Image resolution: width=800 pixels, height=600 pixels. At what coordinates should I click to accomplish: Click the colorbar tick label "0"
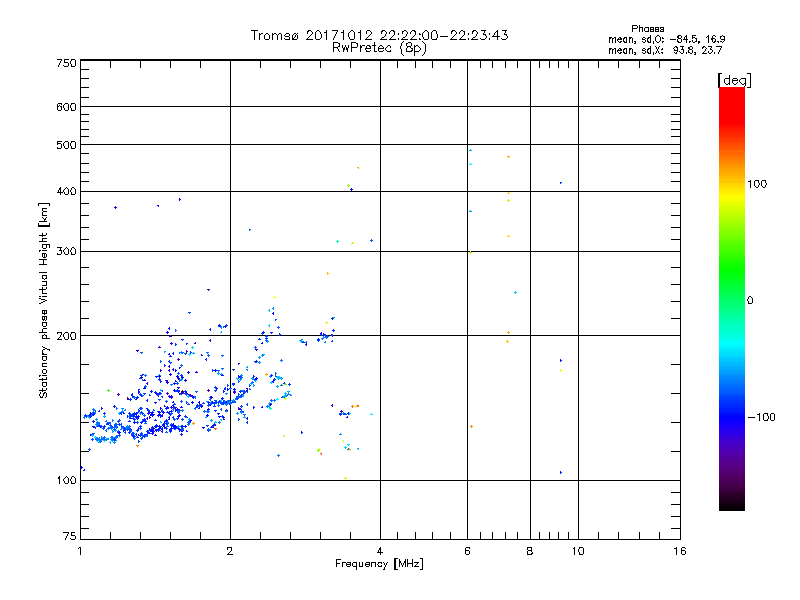tap(749, 301)
